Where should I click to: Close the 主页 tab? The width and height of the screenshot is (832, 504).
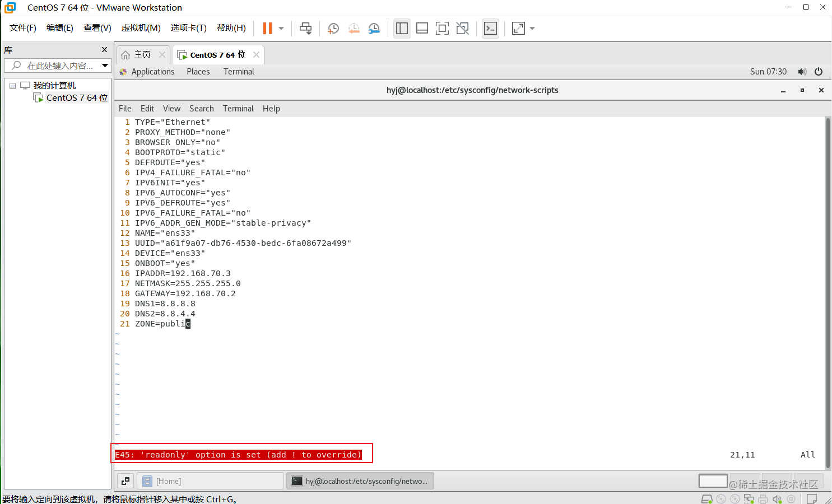tap(162, 54)
